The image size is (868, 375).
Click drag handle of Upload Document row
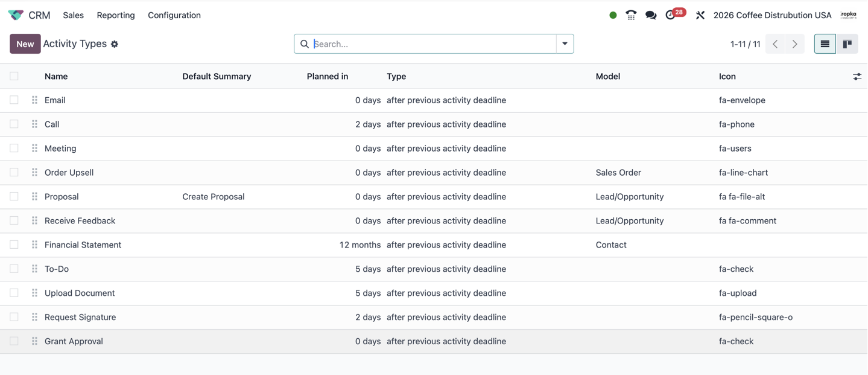34,293
